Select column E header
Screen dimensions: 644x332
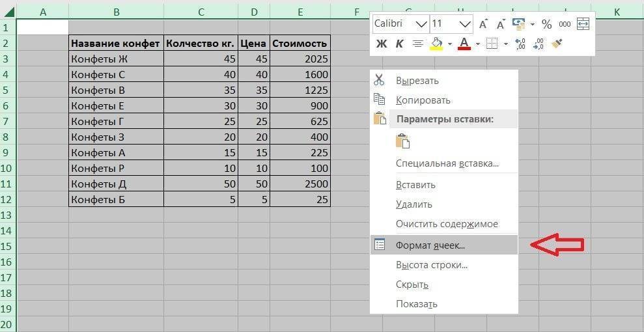tap(300, 12)
